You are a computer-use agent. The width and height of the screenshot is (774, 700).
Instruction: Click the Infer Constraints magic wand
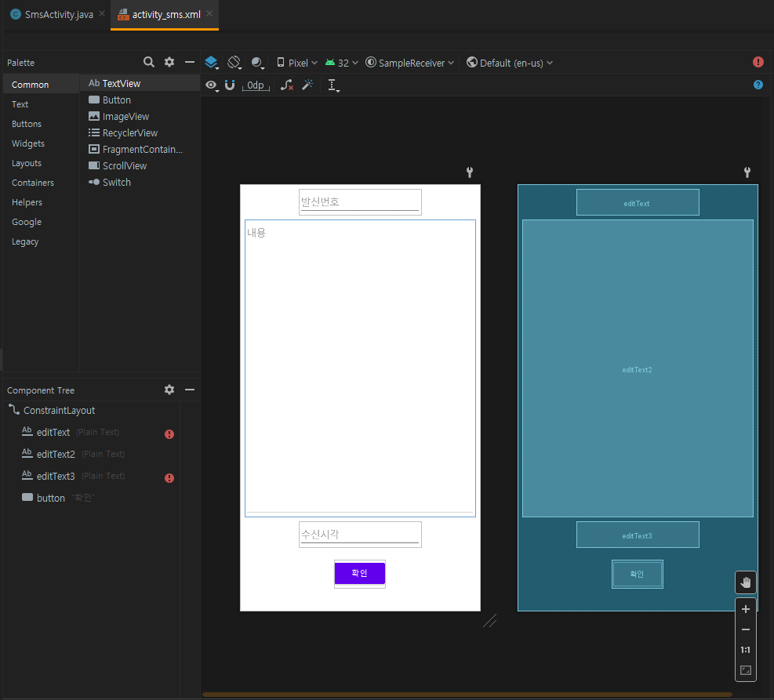click(x=307, y=85)
